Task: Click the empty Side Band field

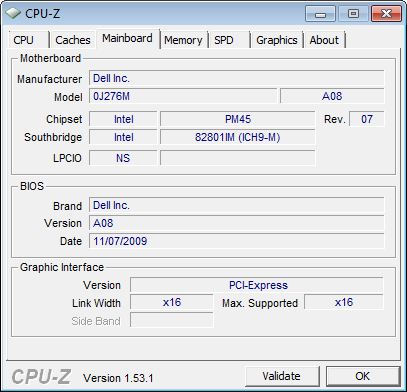Action: click(x=172, y=320)
